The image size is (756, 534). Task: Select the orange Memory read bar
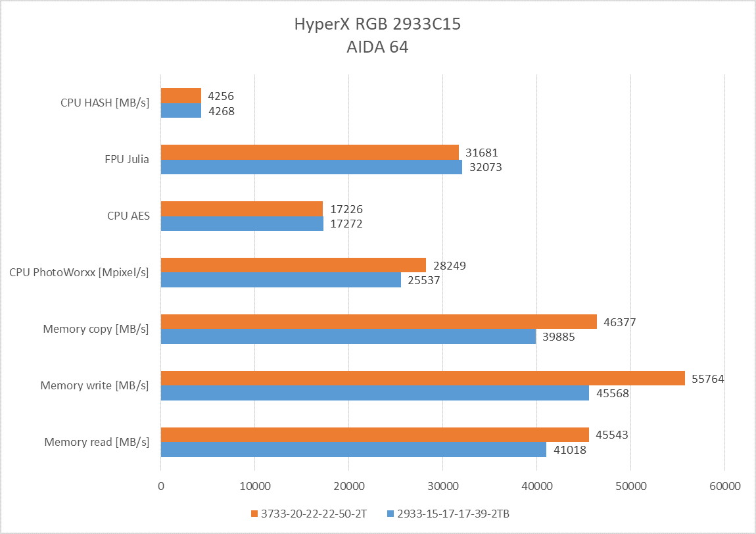click(x=375, y=434)
